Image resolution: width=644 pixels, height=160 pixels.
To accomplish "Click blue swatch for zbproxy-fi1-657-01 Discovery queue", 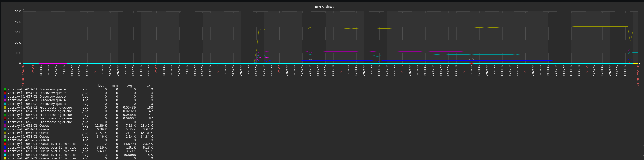I will [5, 97].
